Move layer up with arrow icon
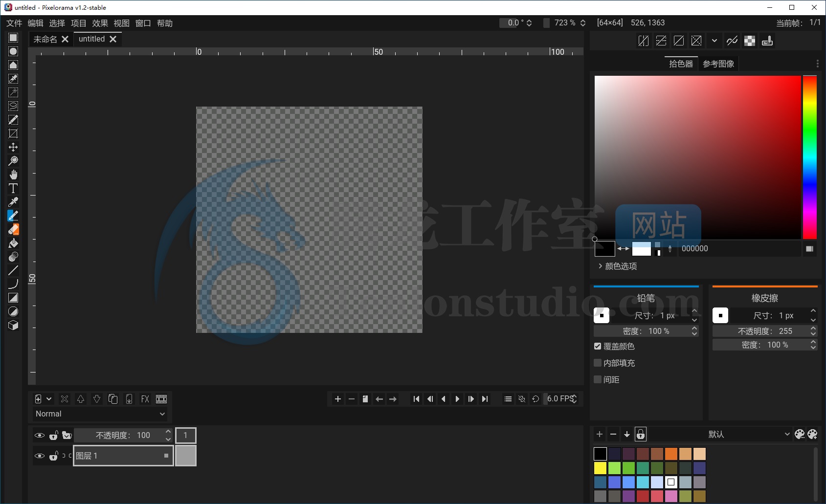The width and height of the screenshot is (826, 504). pyautogui.click(x=81, y=399)
